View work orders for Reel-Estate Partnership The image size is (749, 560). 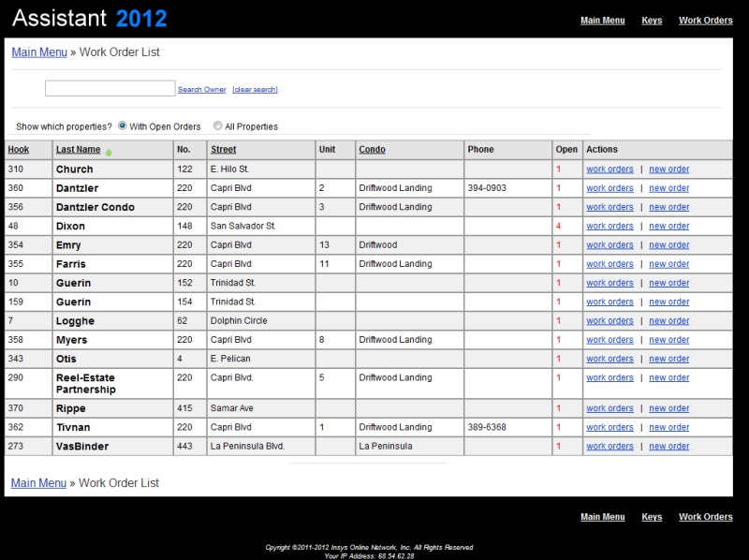click(x=609, y=377)
